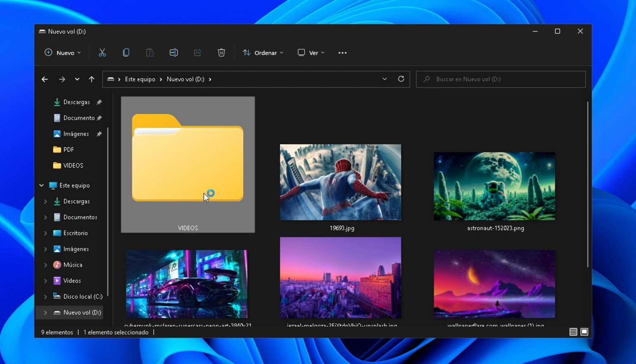636x364 pixels.
Task: Click chevron after Nuevo vol (D:) breadcrumb
Action: coord(210,79)
